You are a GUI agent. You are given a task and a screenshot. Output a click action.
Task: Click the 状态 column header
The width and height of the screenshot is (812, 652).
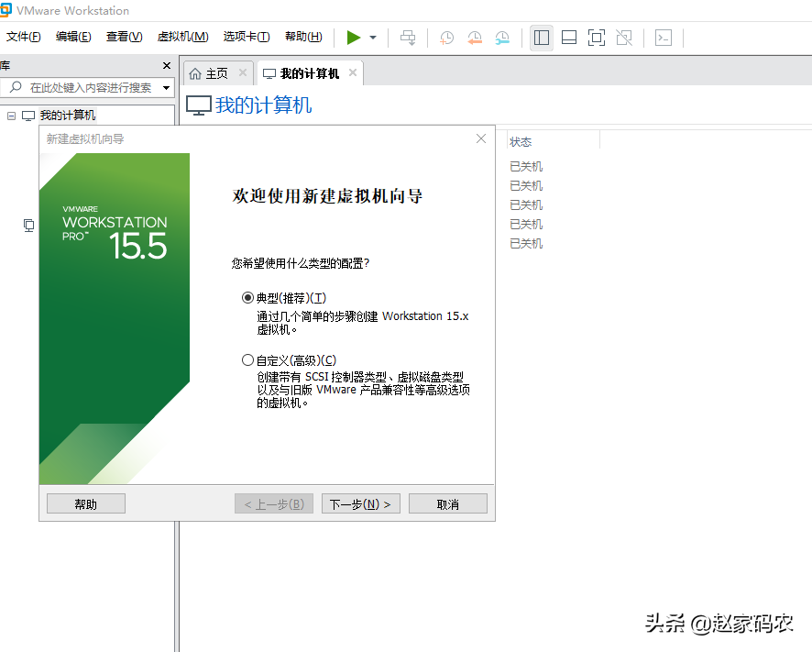[521, 142]
